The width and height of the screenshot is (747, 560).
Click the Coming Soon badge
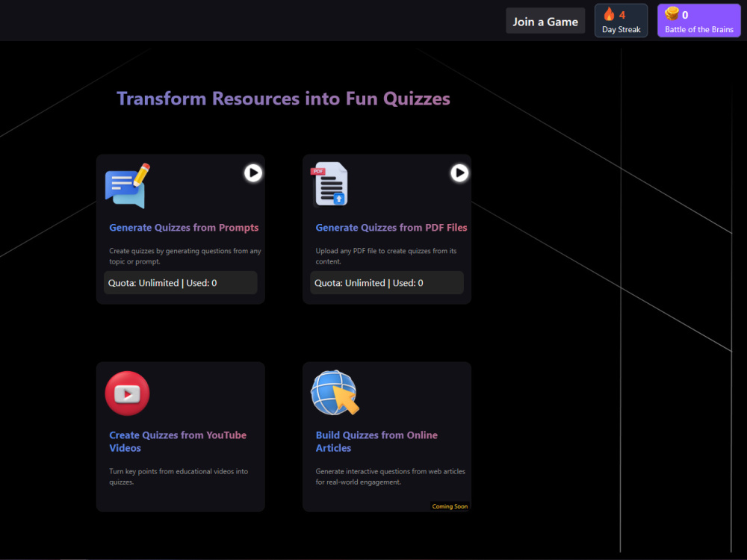coord(450,506)
